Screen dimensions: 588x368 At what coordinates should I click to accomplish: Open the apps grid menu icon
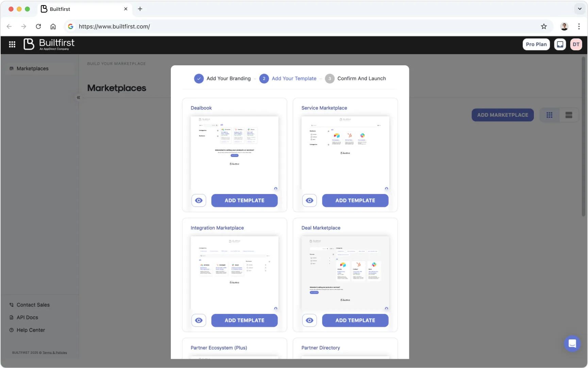(12, 44)
